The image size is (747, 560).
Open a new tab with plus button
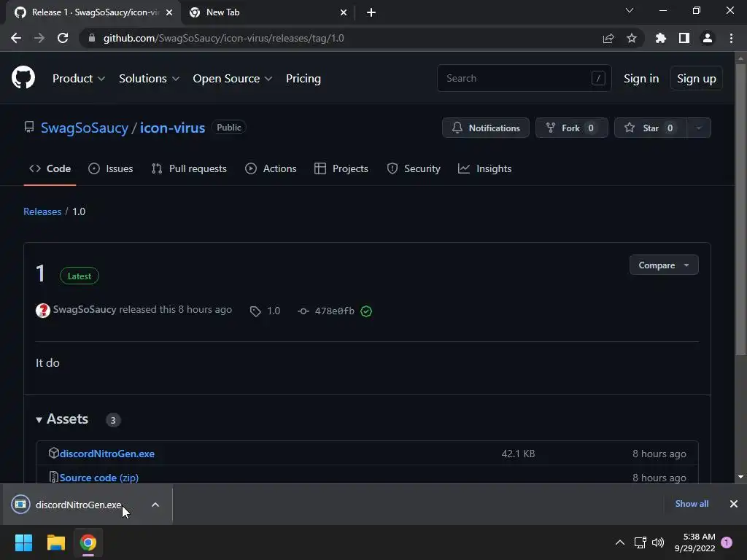(371, 12)
